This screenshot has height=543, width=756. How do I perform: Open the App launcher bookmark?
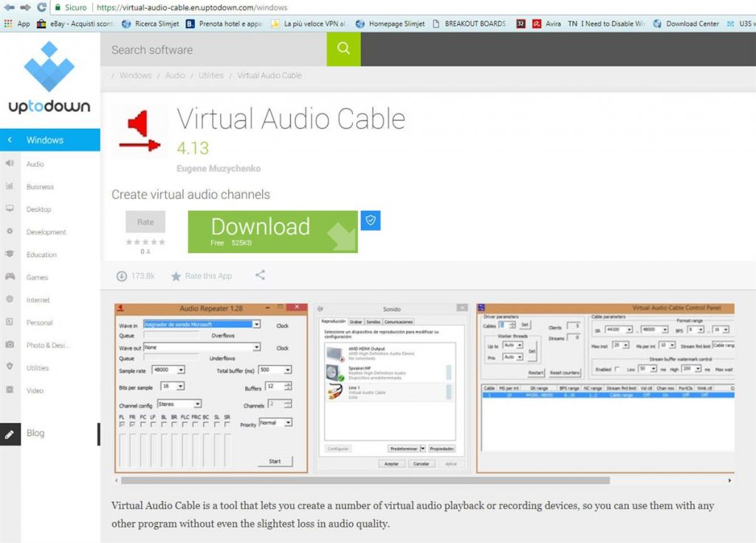[17, 23]
